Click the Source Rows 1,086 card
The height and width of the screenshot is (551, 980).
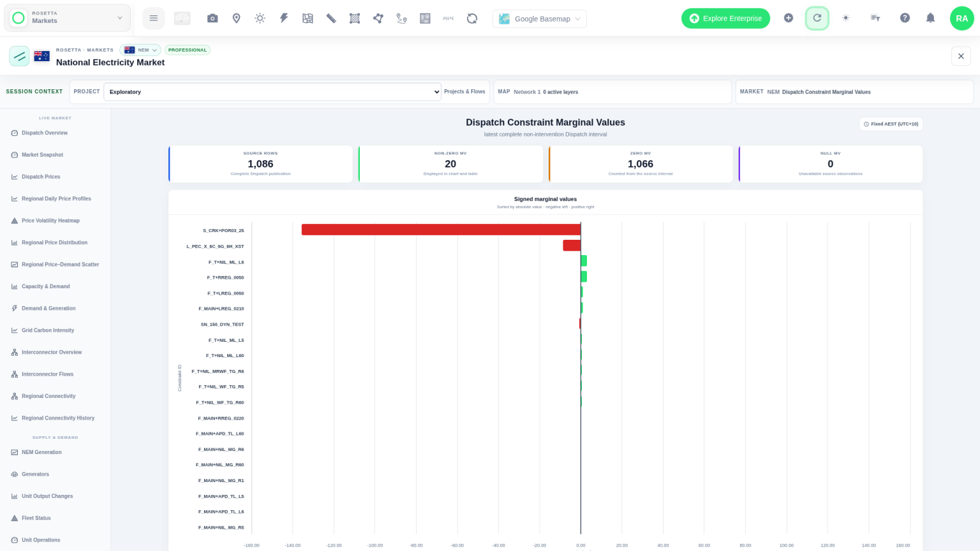pos(260,164)
